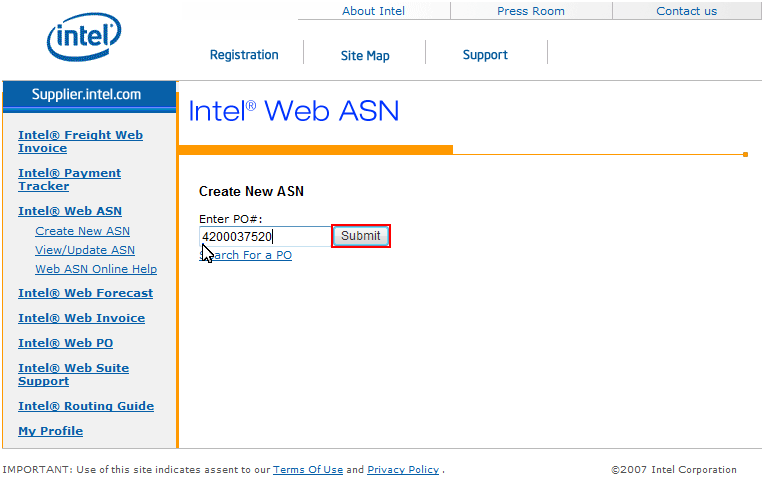This screenshot has width=765, height=479.
Task: Open Terms Of Use link
Action: point(308,469)
